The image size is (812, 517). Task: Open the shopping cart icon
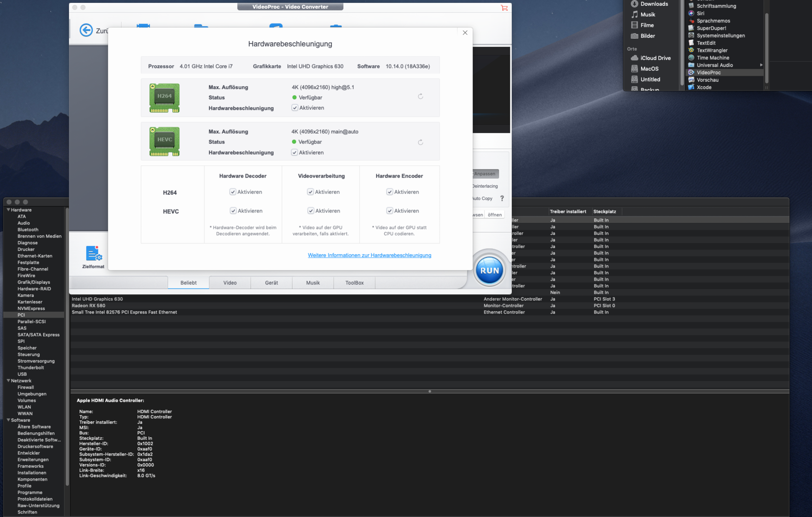[x=504, y=8]
